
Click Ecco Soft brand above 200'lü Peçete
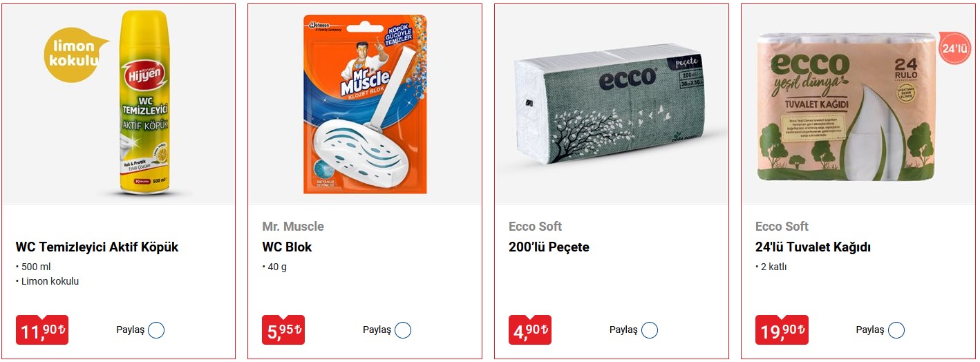pos(535,227)
